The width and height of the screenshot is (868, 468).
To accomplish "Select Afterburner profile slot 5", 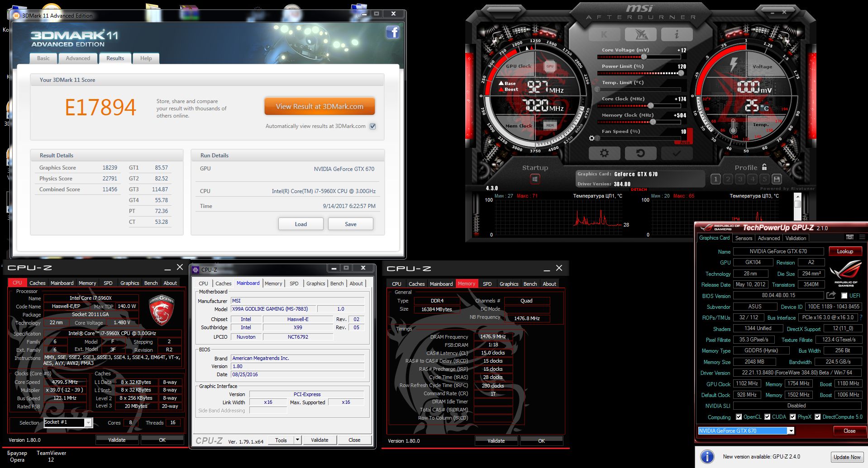I will (x=764, y=179).
